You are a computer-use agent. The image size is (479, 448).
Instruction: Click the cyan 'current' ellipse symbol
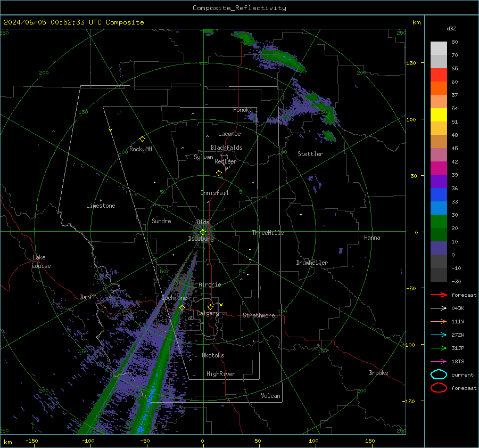(439, 374)
